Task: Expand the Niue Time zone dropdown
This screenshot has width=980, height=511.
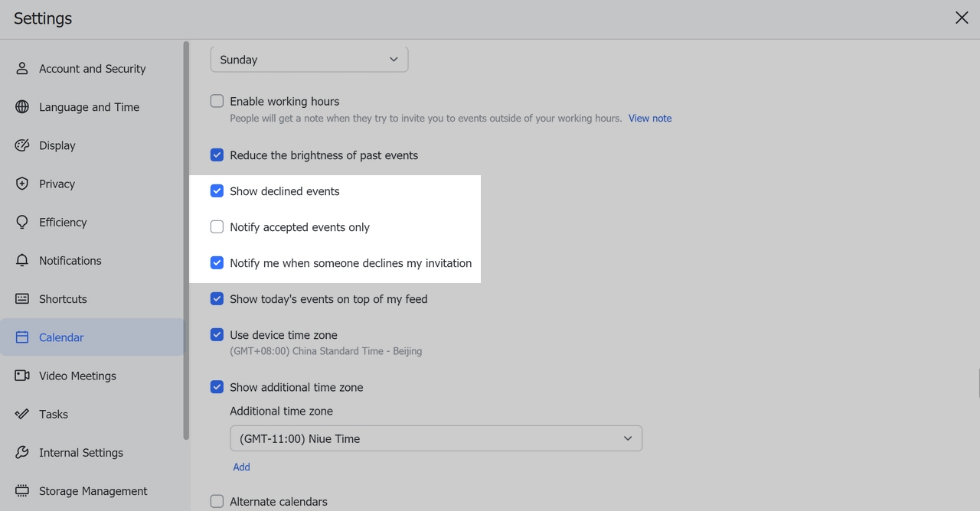Action: 436,438
